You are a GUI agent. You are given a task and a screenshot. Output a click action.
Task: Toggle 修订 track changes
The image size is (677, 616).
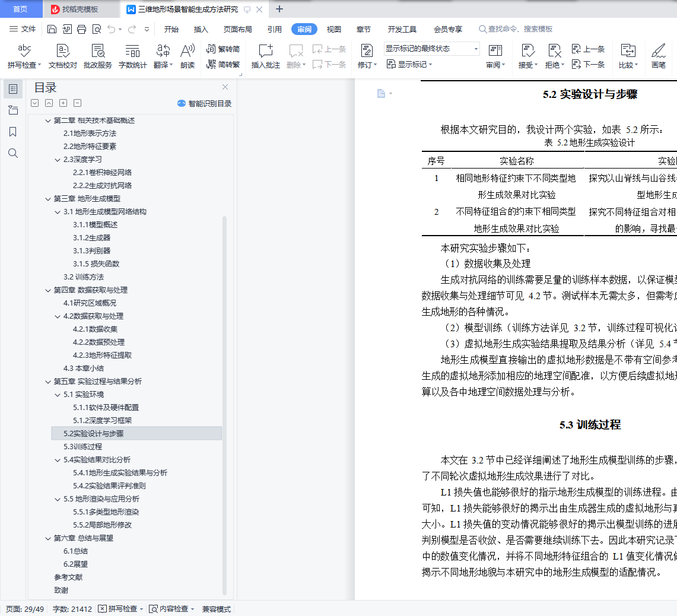(367, 56)
